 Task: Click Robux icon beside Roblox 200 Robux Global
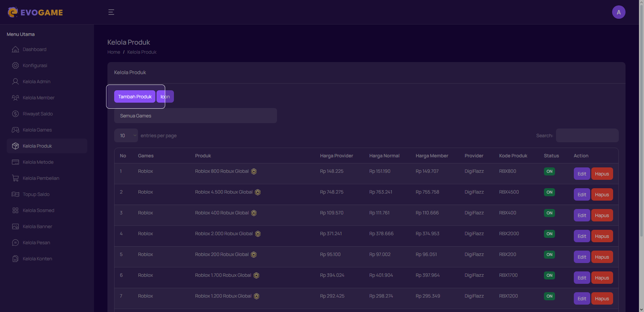(254, 255)
